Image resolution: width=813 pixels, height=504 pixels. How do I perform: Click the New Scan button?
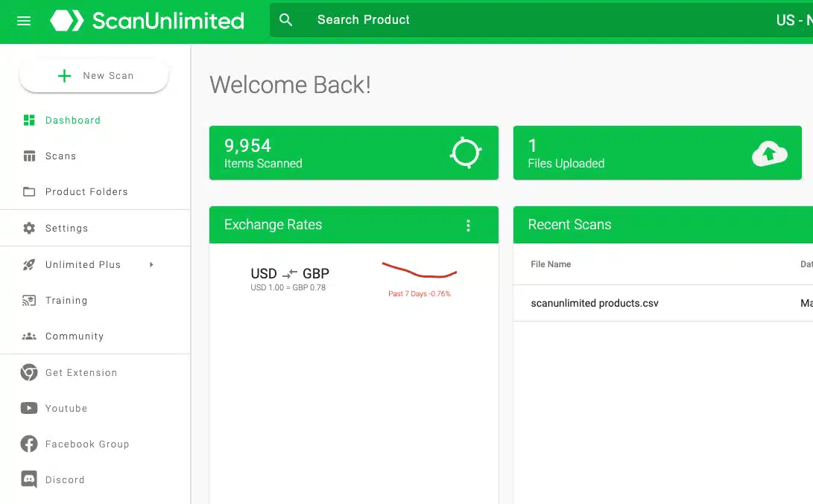coord(94,76)
